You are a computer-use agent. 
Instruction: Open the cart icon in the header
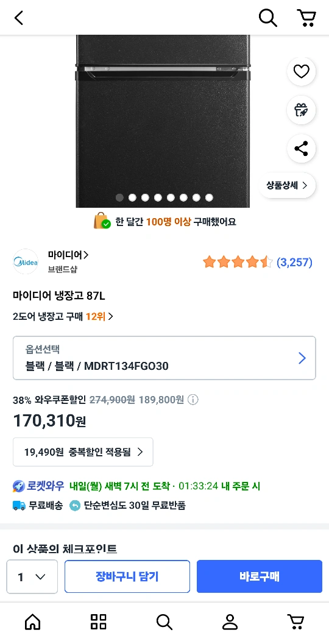point(306,18)
